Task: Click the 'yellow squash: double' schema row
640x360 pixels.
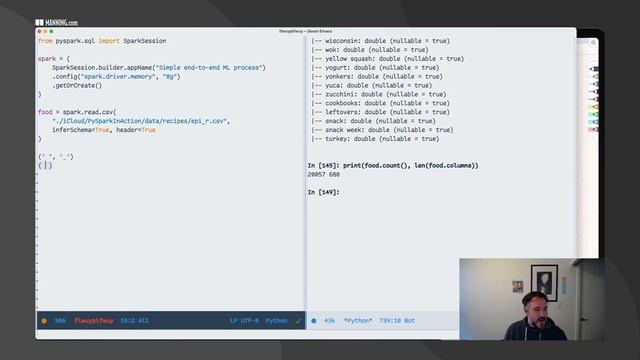Action: pos(388,59)
